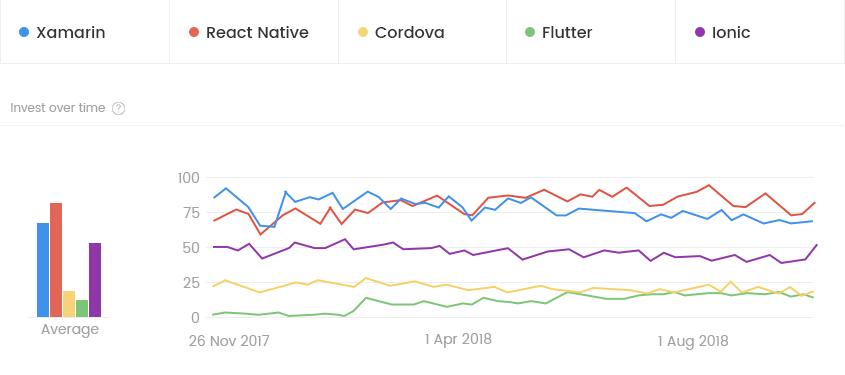Select the Cordova search term
This screenshot has height=375, width=845.
tap(410, 33)
